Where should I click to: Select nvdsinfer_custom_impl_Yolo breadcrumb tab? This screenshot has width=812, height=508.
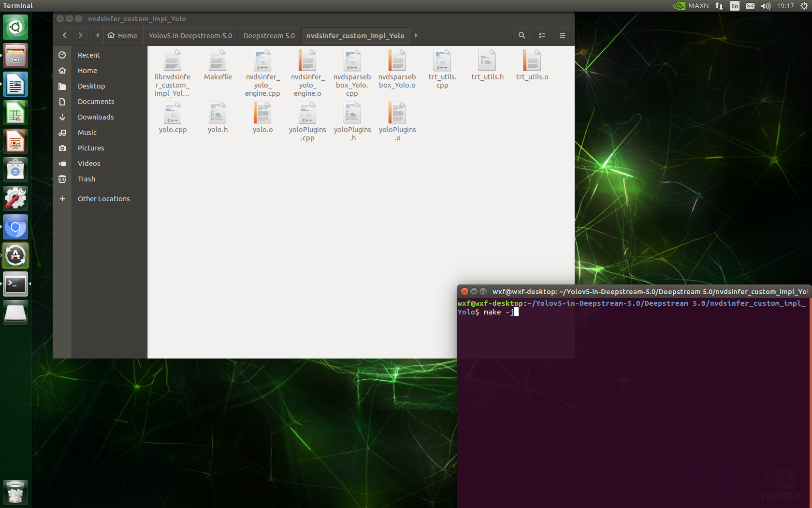(x=355, y=35)
